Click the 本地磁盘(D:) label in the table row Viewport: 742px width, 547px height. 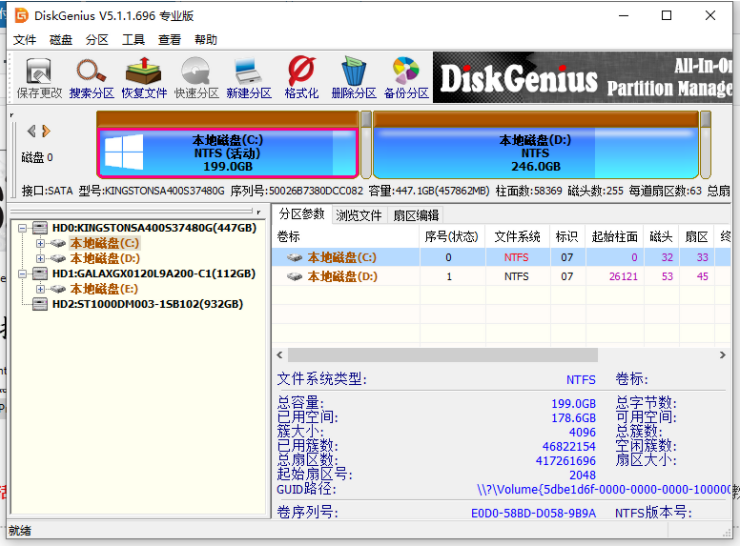click(342, 276)
